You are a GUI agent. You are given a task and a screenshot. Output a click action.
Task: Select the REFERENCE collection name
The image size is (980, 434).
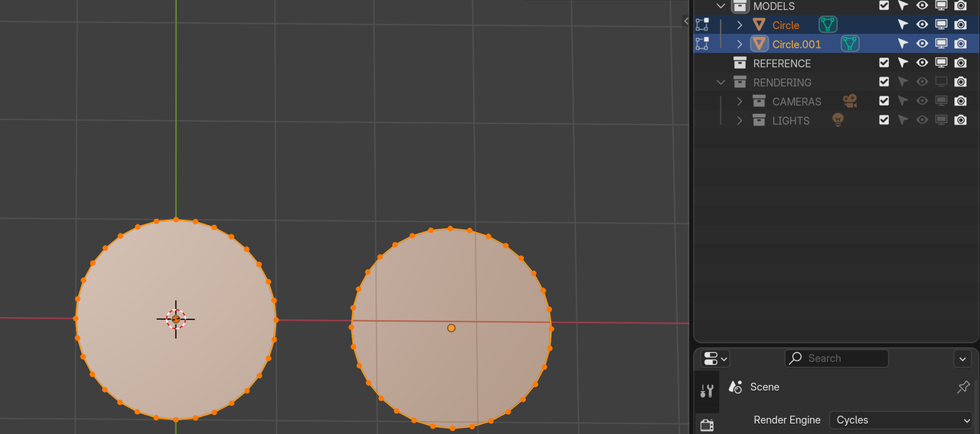pos(782,64)
